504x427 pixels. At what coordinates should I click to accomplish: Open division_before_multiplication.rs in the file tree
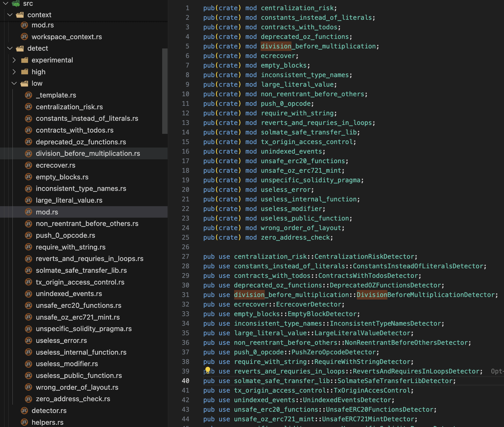[88, 154]
